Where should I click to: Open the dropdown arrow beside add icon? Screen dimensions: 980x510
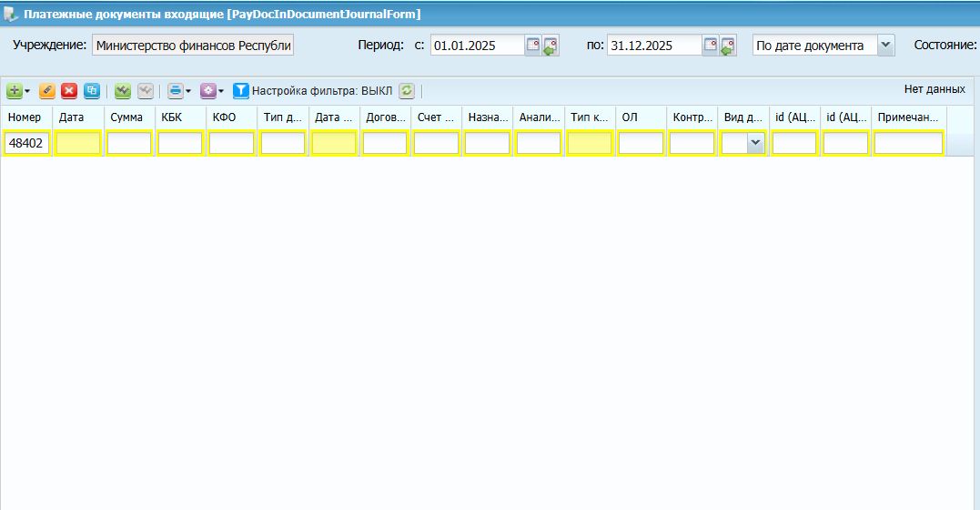[x=27, y=91]
